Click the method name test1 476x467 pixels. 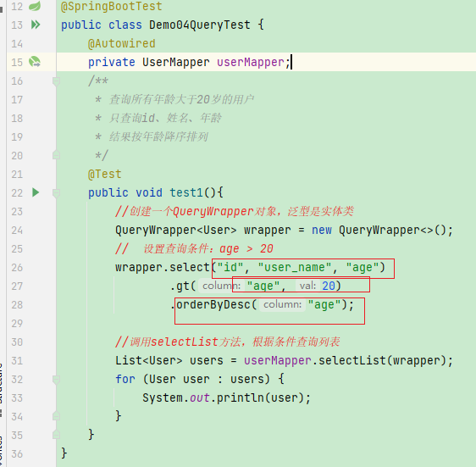(185, 193)
